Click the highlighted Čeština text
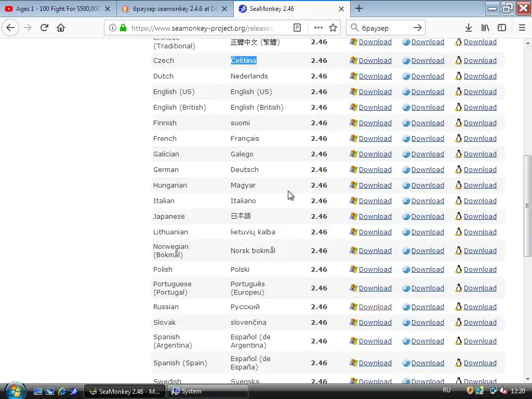 [243, 60]
